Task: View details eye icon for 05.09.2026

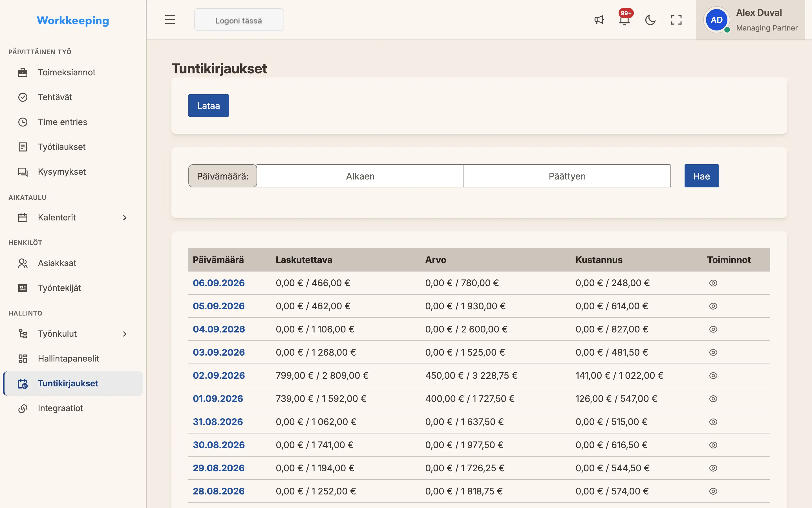Action: 713,306
